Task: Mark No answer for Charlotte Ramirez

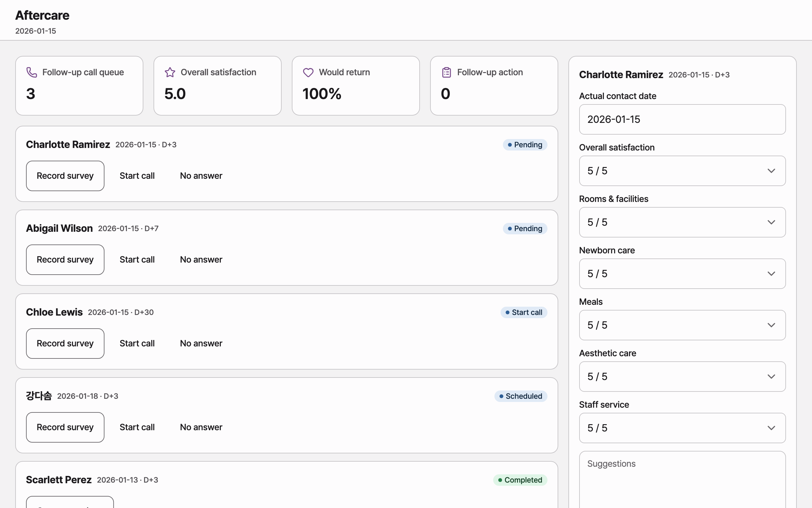Action: pyautogui.click(x=201, y=176)
